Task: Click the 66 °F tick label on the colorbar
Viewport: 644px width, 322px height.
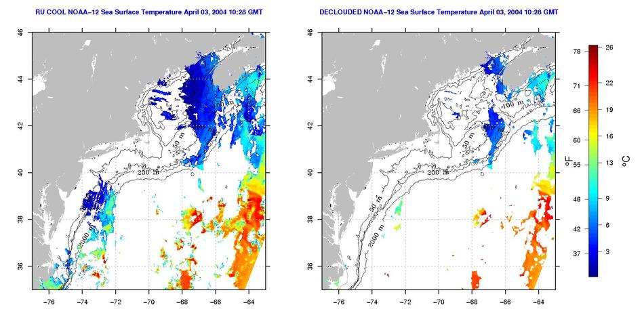Action: tap(577, 111)
